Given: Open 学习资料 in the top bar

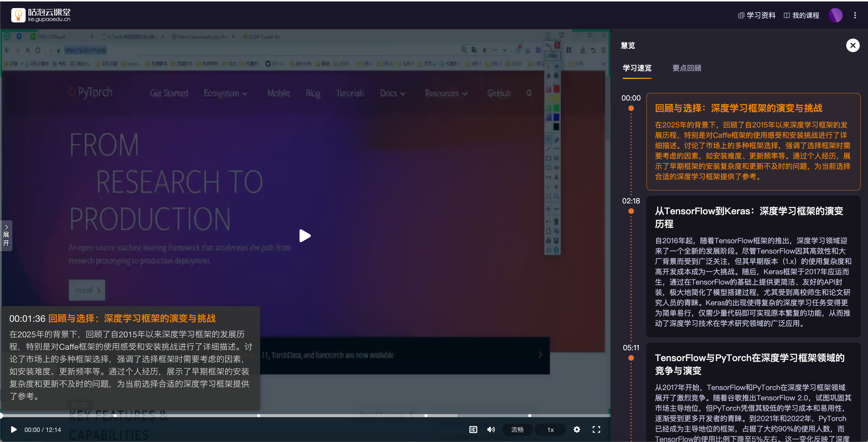Looking at the screenshot, I should tap(757, 16).
